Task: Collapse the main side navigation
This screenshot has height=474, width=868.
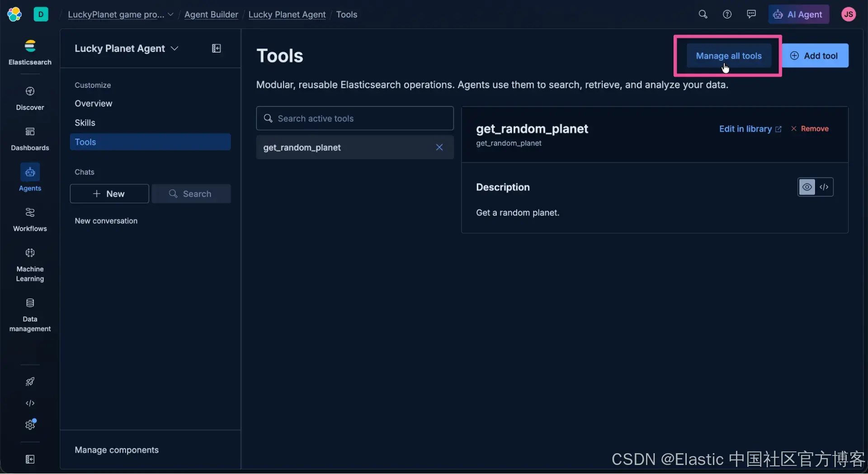Action: coord(30,460)
